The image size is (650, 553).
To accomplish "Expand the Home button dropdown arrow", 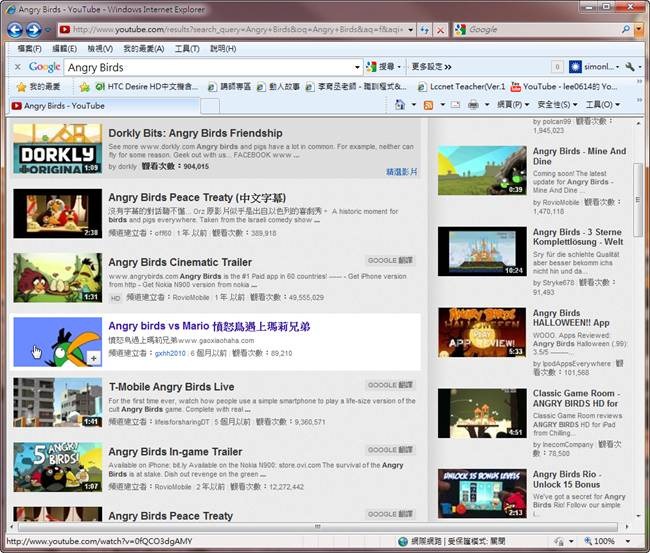I will tap(413, 104).
